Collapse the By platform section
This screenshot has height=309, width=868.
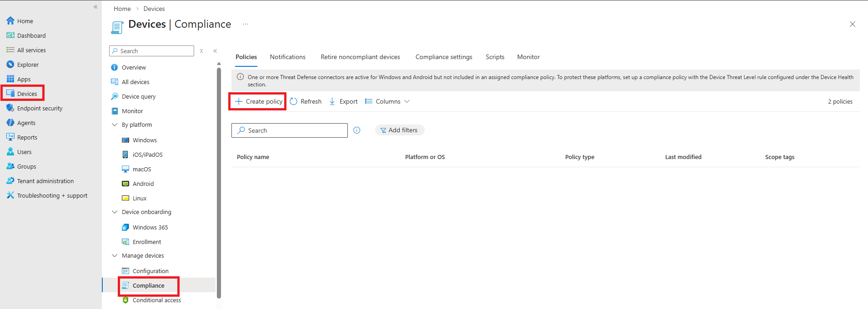[x=115, y=125]
